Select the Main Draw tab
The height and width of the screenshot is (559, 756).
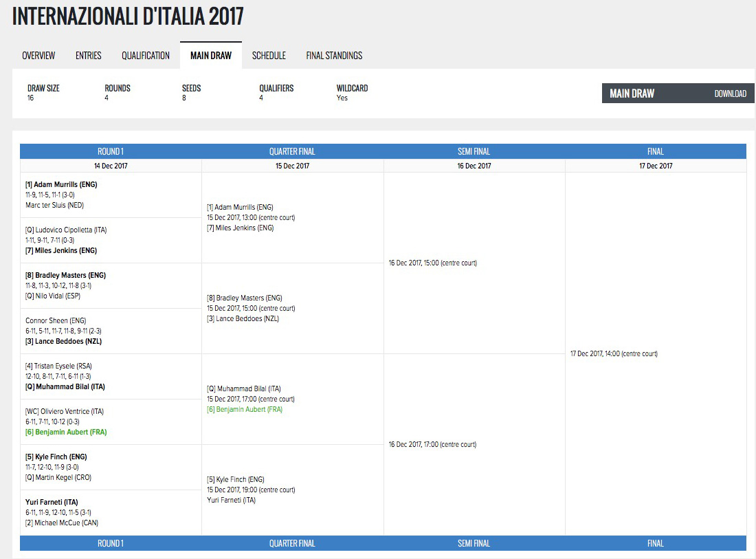[x=210, y=56]
